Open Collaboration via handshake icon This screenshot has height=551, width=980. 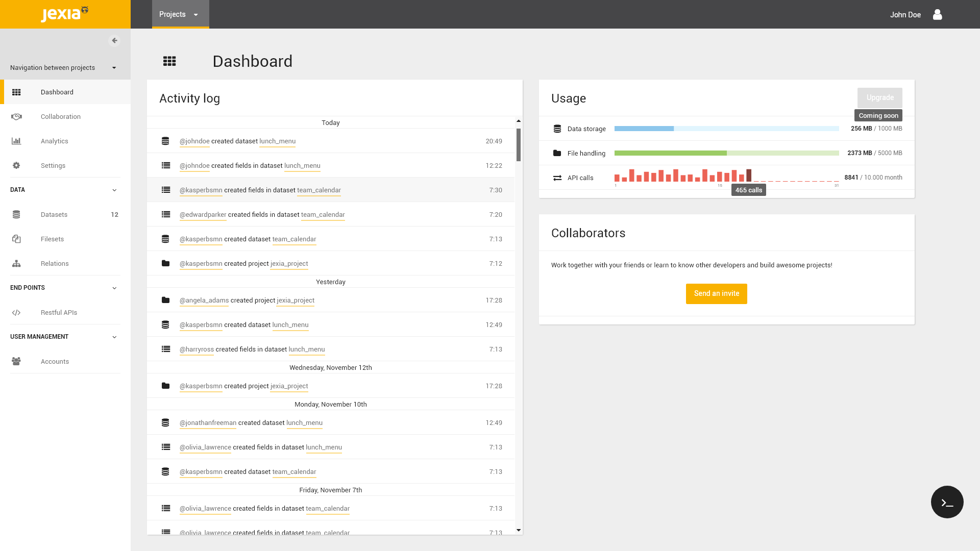16,117
